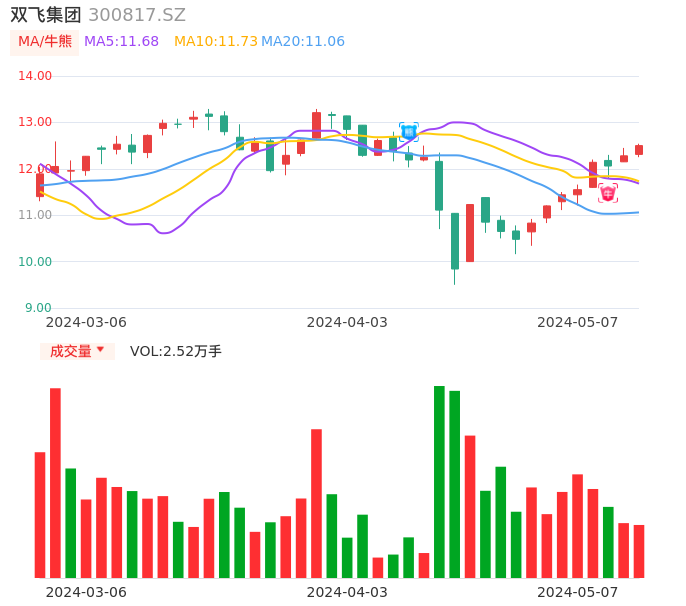Click the 9.00 price axis label
Viewport: 686px width, 606px height.
tap(38, 308)
